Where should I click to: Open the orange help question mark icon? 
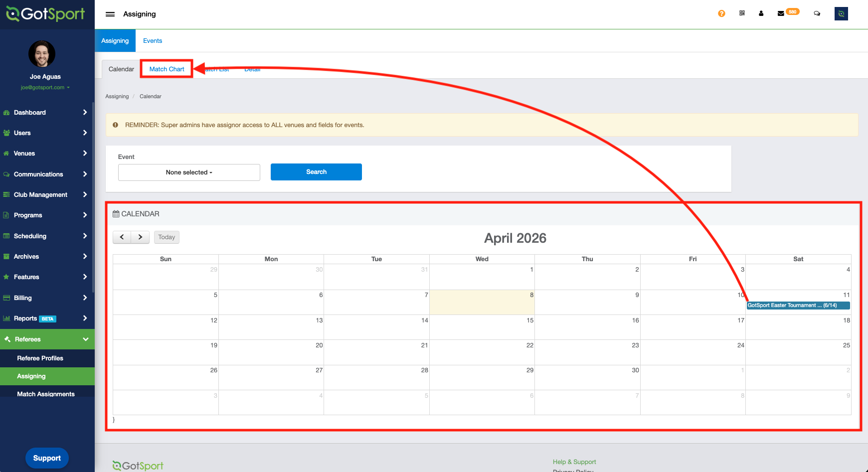tap(721, 13)
